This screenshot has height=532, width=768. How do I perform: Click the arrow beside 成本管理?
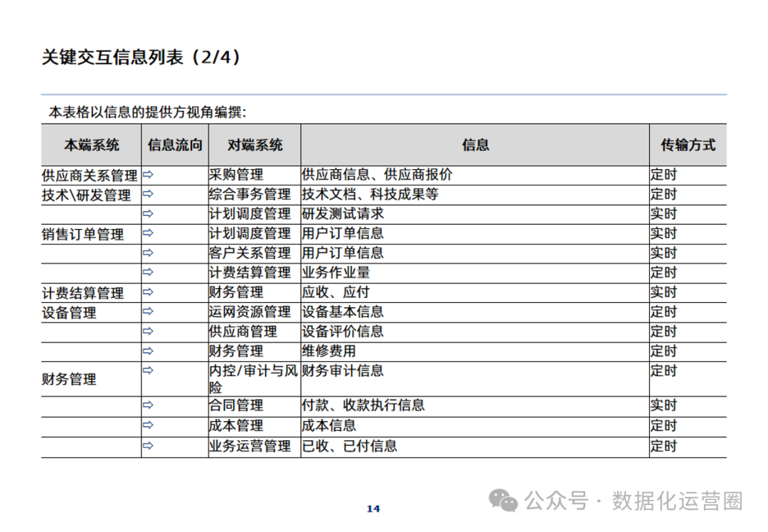tap(148, 425)
